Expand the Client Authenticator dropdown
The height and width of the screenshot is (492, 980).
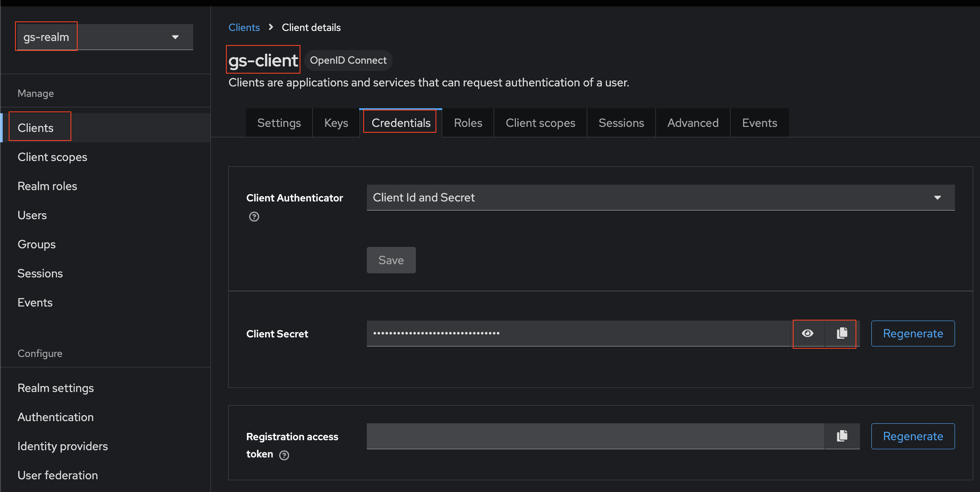click(660, 197)
